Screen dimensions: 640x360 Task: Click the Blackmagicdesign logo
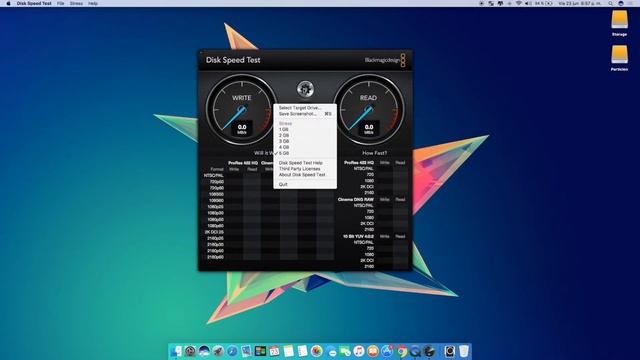pos(385,60)
